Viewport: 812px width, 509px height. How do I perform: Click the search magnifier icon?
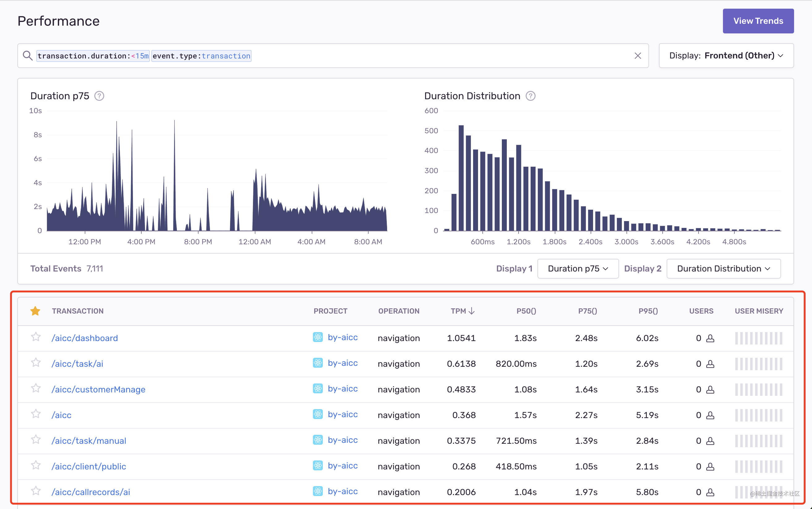(x=28, y=56)
